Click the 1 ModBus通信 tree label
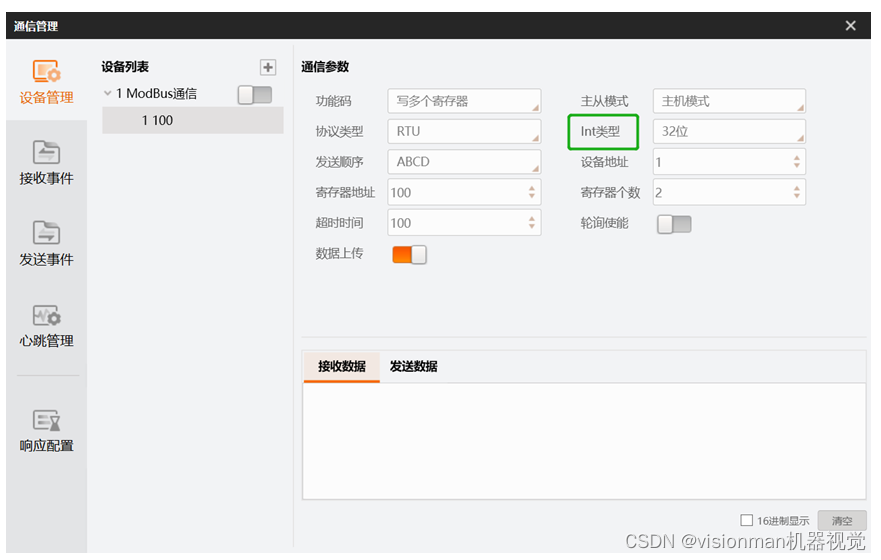This screenshot has width=881, height=560. tap(156, 94)
